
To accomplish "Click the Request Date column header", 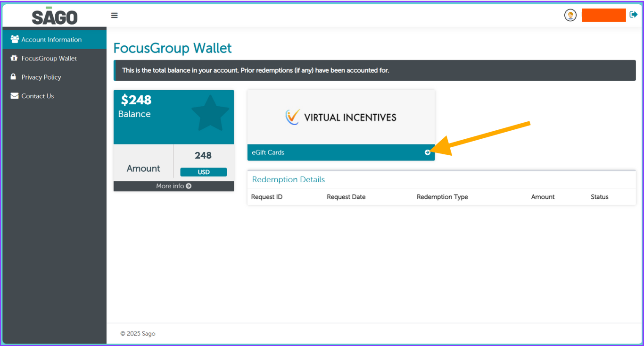I will [346, 197].
